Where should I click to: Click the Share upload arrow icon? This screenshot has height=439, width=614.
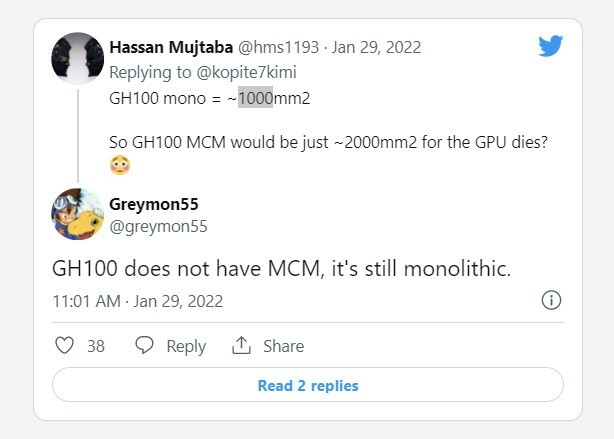[241, 346]
